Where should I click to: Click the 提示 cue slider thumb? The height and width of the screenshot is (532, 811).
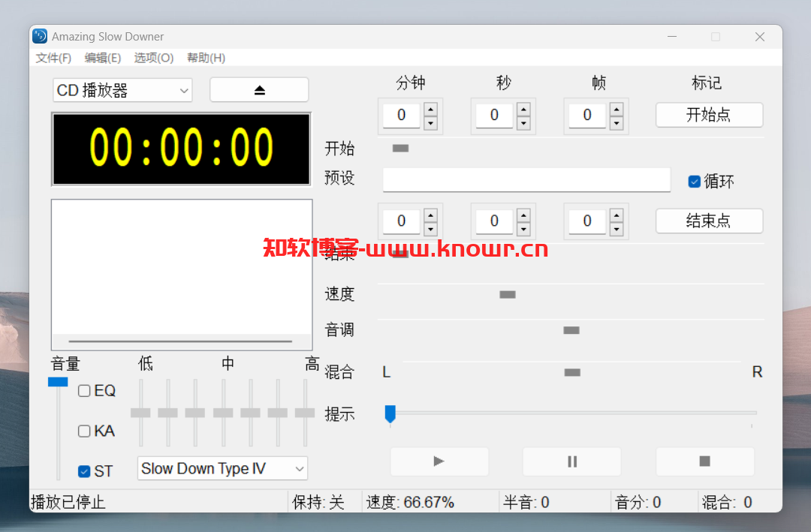click(x=390, y=413)
